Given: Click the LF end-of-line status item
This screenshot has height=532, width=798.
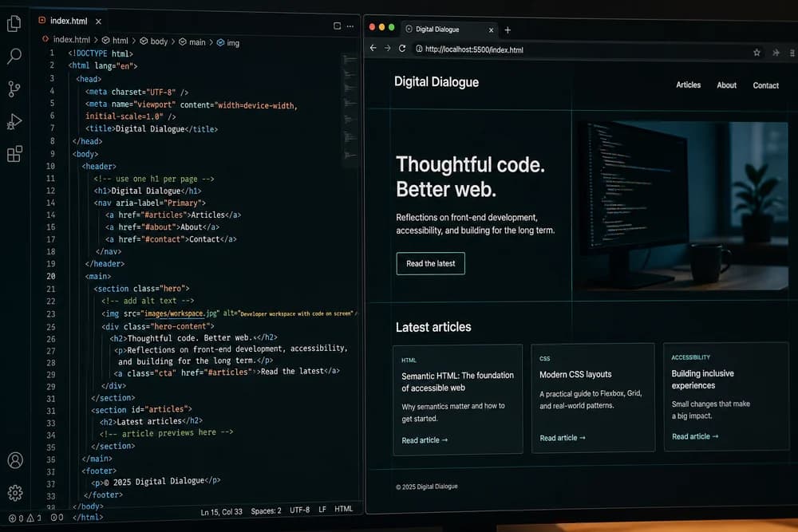Looking at the screenshot, I should coord(322,509).
